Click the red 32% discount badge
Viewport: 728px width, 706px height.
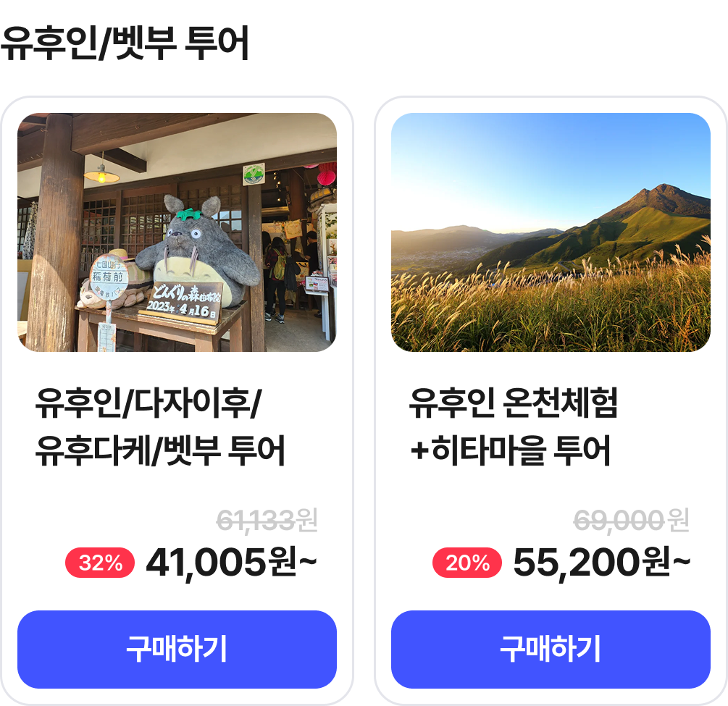coord(100,563)
